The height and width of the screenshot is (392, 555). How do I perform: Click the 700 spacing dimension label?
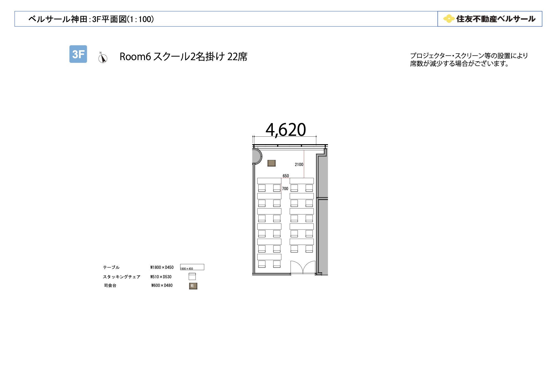point(285,189)
